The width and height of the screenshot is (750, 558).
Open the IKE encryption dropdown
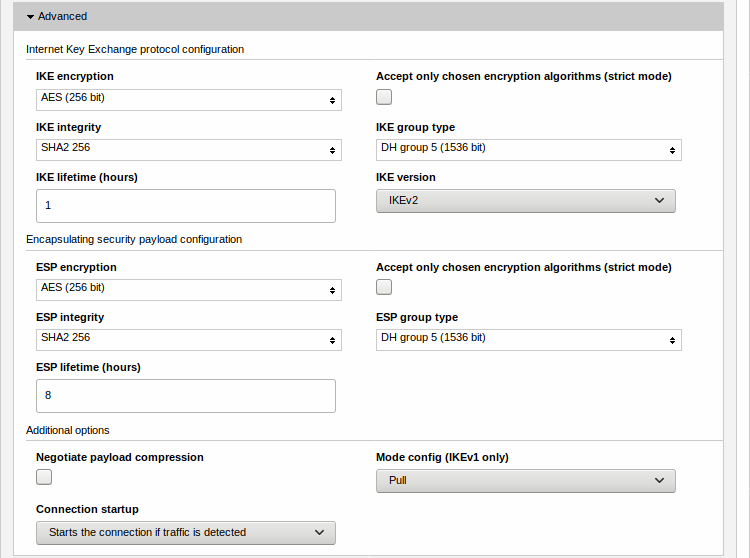[x=188, y=99]
